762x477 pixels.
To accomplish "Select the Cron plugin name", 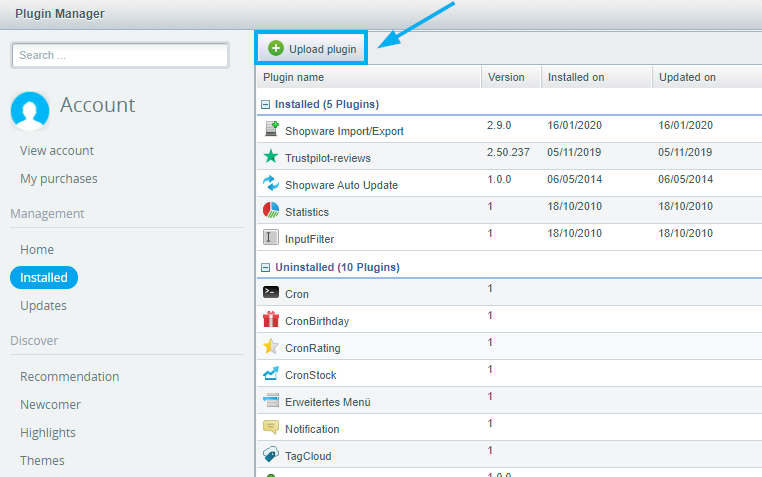I will pos(297,294).
